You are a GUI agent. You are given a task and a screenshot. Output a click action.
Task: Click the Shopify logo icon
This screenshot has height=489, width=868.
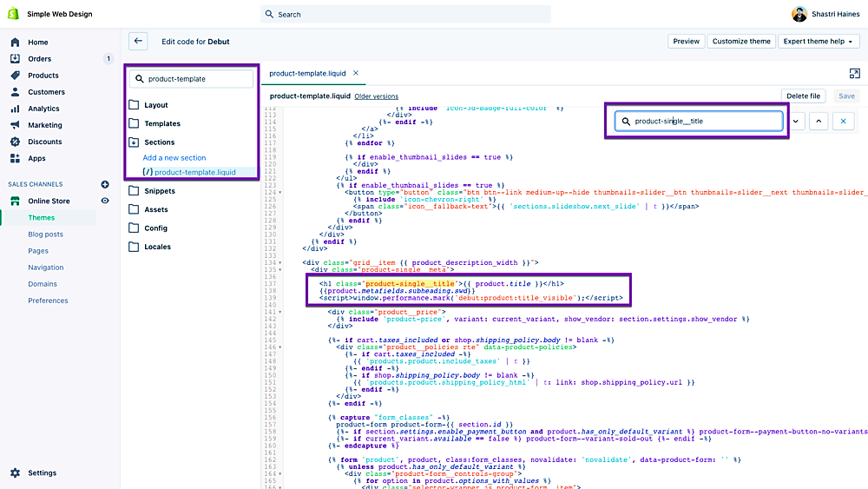point(13,14)
